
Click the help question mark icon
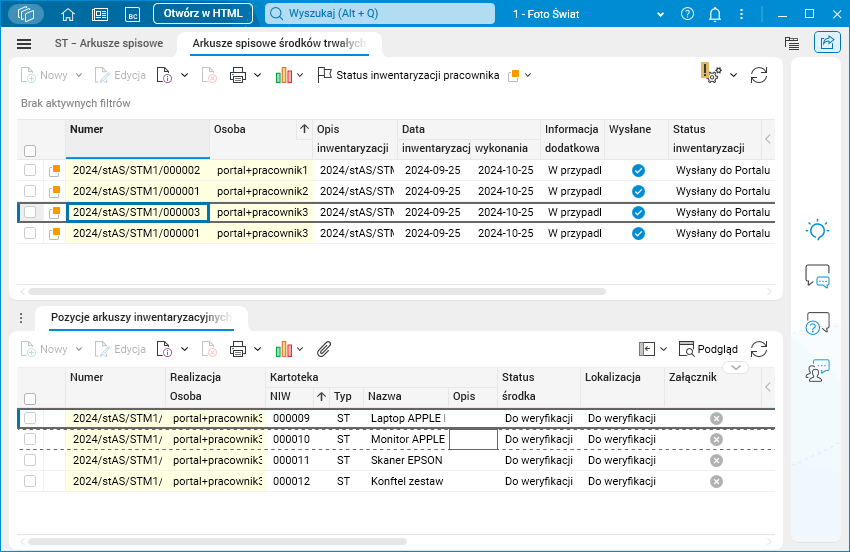click(x=687, y=14)
